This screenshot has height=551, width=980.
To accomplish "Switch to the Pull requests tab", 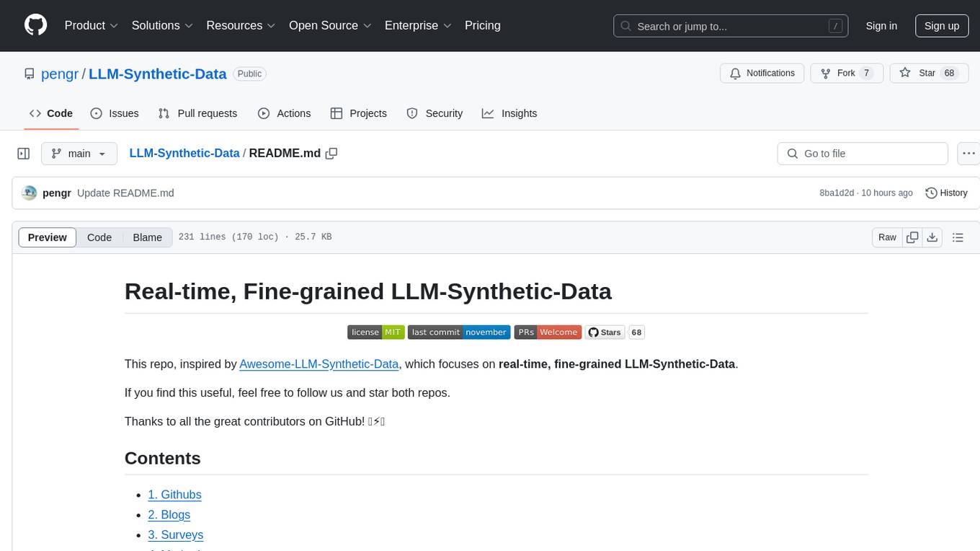I will point(197,113).
